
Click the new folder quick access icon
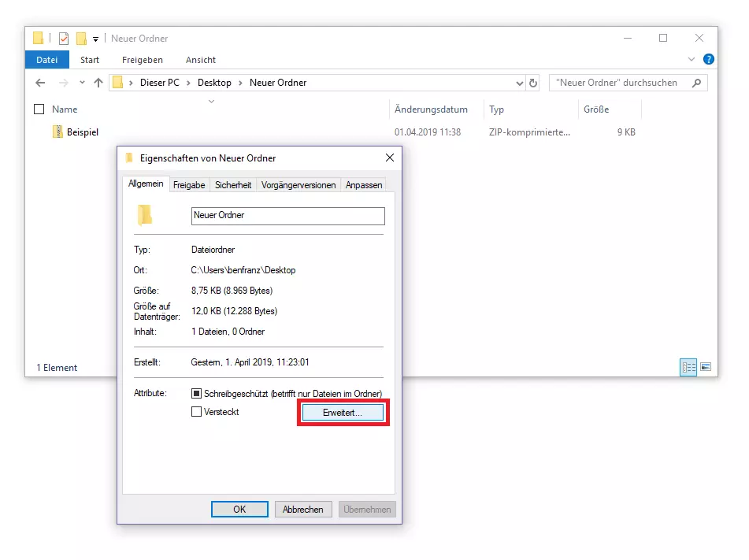[x=81, y=39]
